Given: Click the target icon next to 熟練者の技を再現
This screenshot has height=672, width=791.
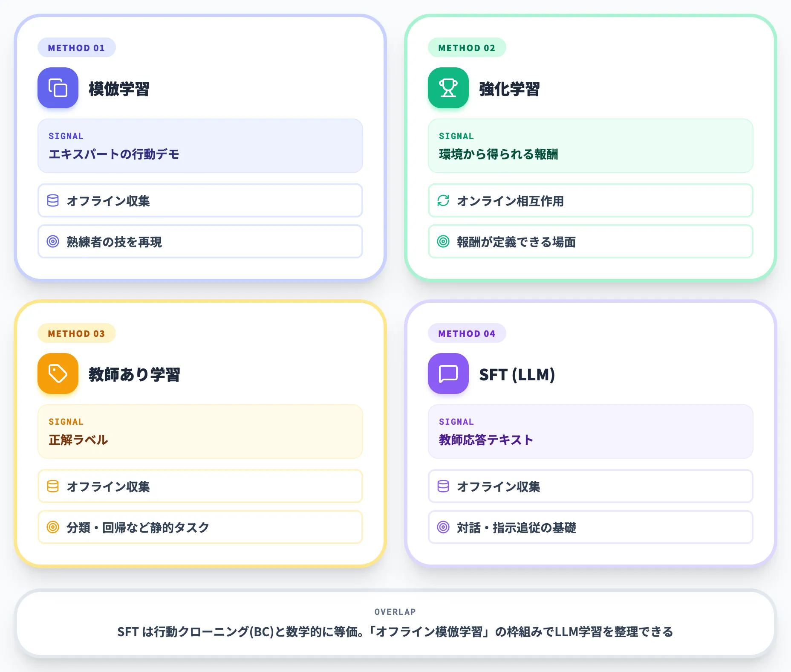Looking at the screenshot, I should [x=53, y=241].
